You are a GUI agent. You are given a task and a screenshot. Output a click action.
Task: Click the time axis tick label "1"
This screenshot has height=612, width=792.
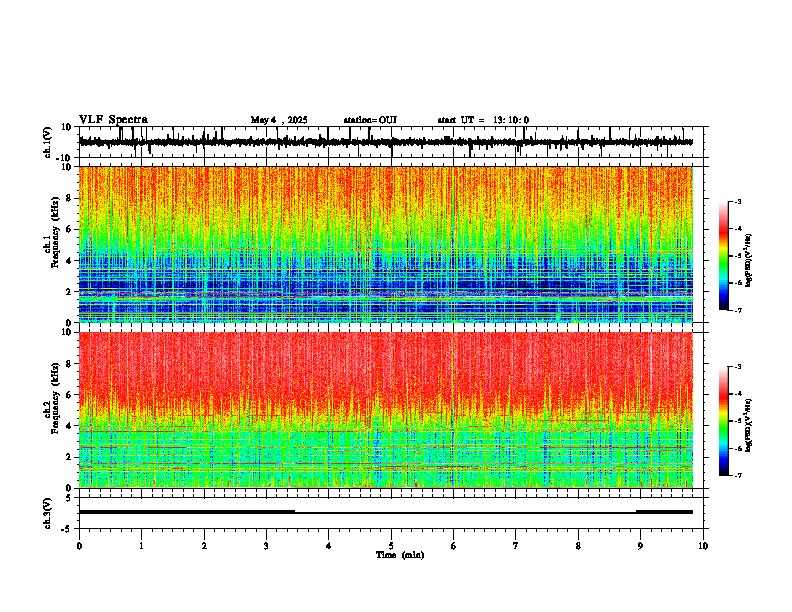[141, 546]
